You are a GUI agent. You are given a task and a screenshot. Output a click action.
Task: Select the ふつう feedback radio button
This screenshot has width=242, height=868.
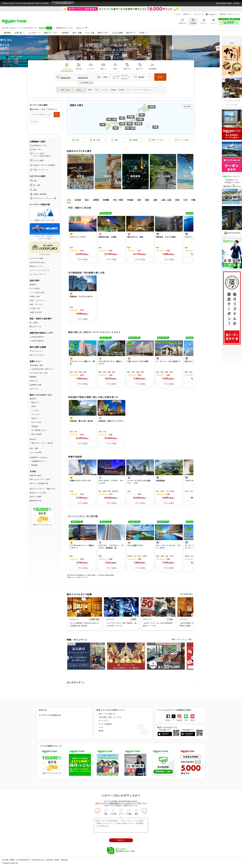[x=121, y=811]
